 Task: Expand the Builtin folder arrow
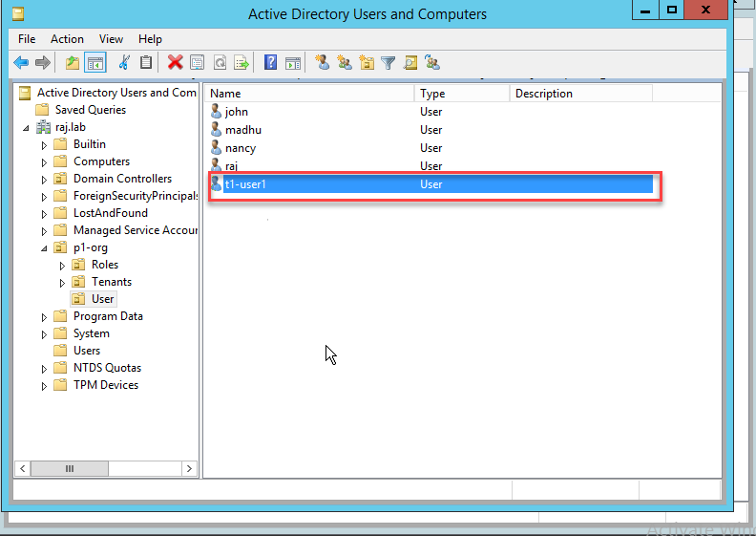pos(44,145)
